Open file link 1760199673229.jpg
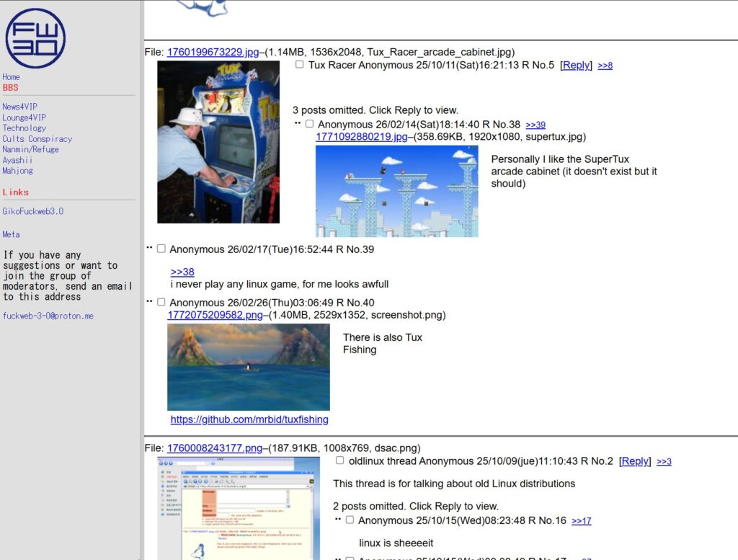The height and width of the screenshot is (560, 738). coord(213,52)
